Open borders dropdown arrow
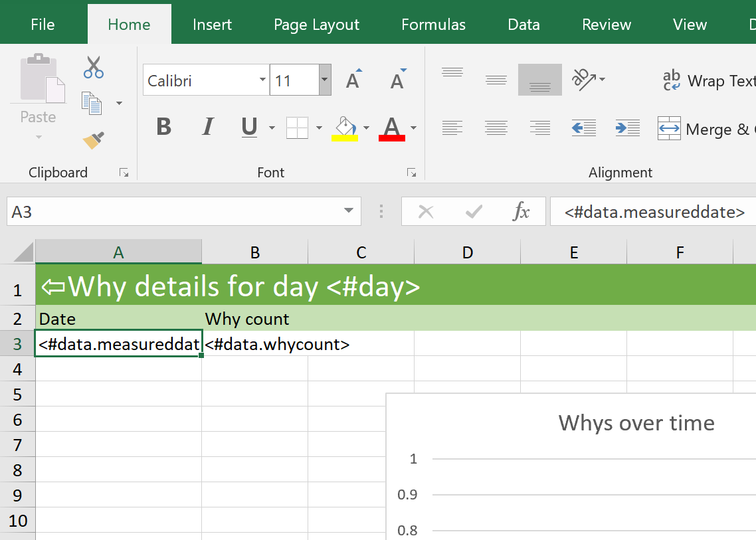This screenshot has height=540, width=756. coord(319,128)
